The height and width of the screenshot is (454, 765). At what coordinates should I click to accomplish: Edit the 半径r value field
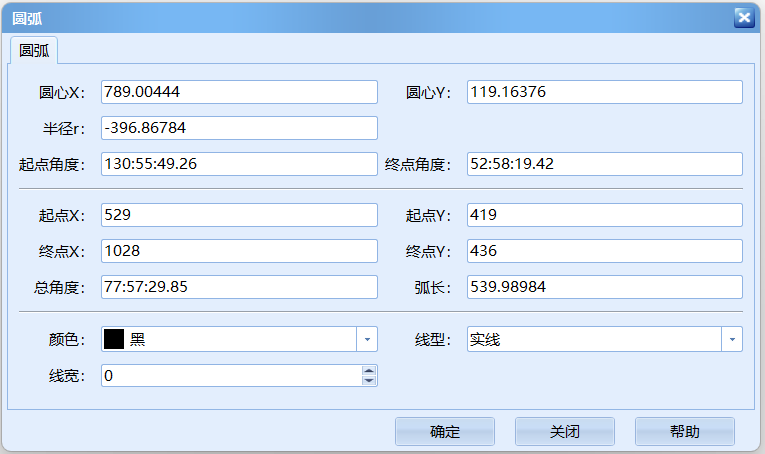[239, 128]
